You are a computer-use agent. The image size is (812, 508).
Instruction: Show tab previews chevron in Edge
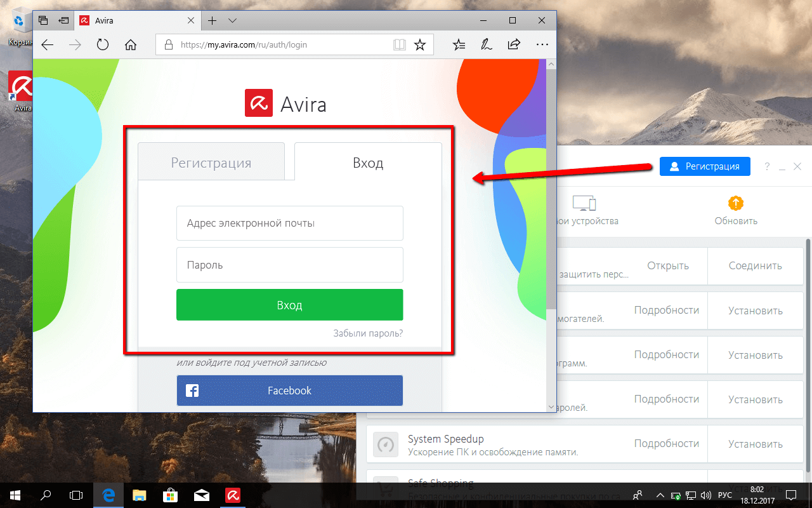click(x=232, y=20)
